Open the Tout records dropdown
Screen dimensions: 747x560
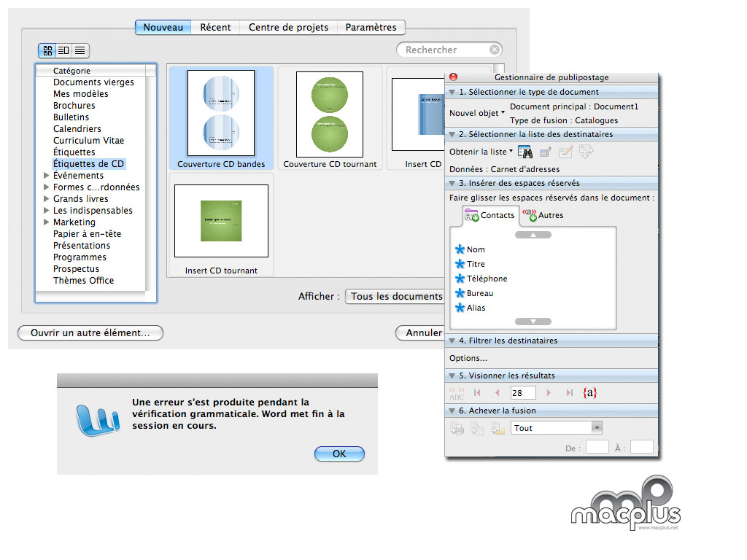[x=557, y=428]
